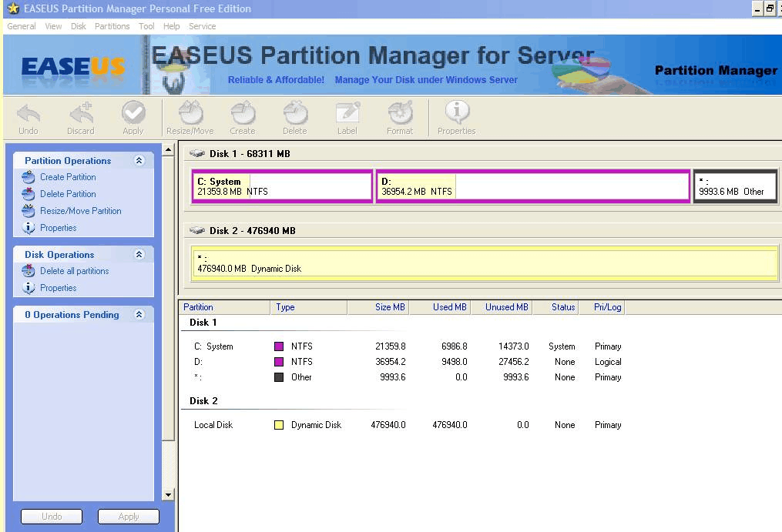Sort by the Status column header
This screenshot has height=532, width=782.
click(x=555, y=307)
